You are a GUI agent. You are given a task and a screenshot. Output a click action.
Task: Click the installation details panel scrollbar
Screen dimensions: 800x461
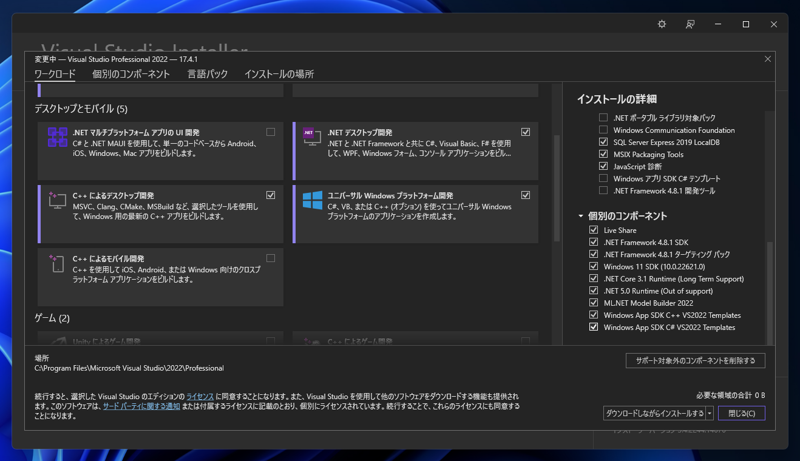[770, 293]
